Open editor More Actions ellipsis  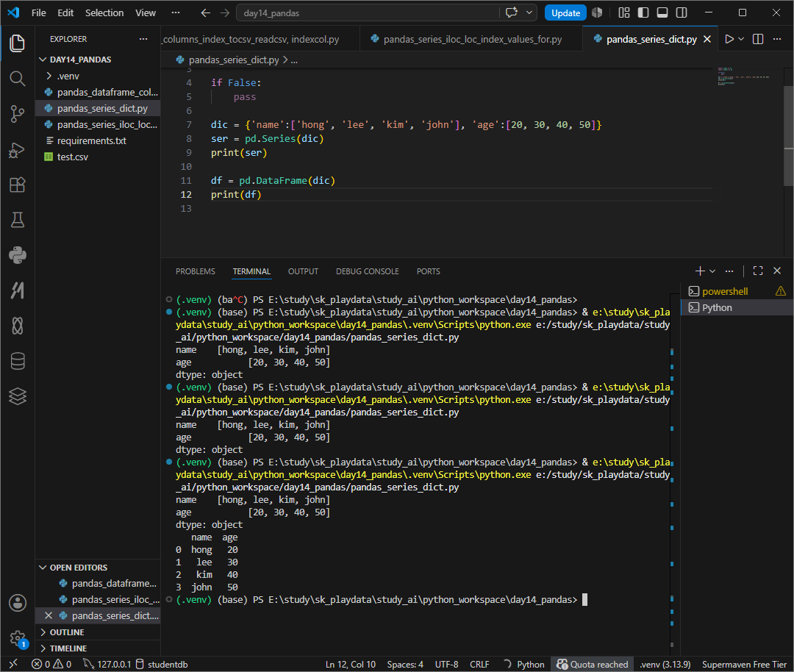pyautogui.click(x=777, y=39)
